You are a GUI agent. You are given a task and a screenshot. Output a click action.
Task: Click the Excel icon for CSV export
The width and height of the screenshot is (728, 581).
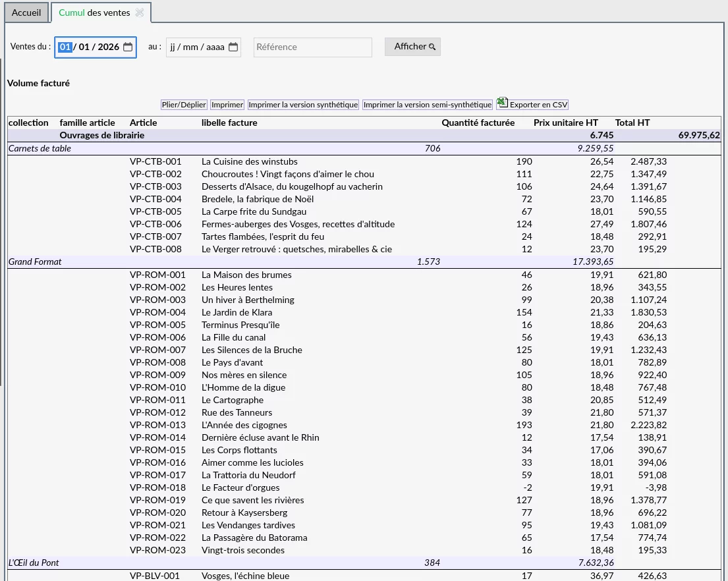coord(503,102)
